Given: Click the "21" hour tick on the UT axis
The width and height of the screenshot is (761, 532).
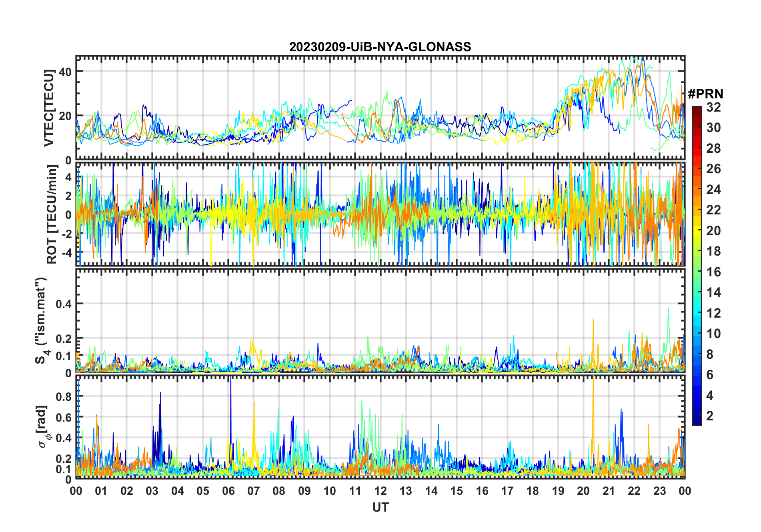Looking at the screenshot, I should click(609, 491).
